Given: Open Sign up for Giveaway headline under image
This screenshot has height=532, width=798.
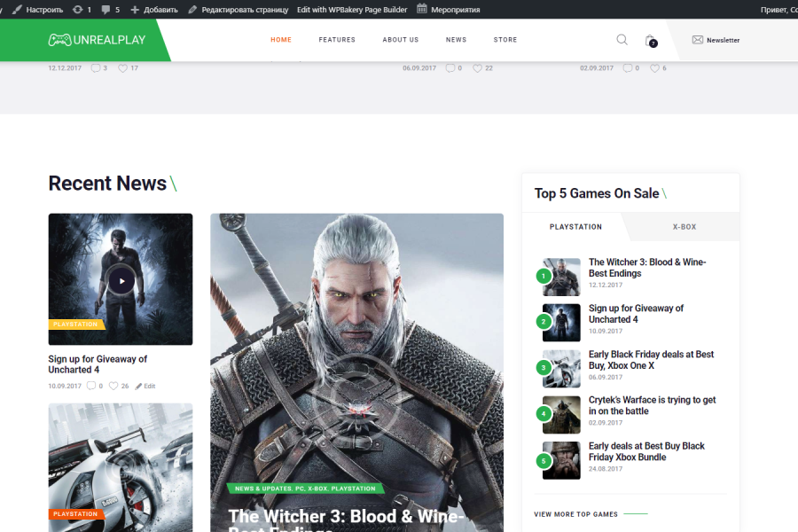Looking at the screenshot, I should [x=98, y=364].
